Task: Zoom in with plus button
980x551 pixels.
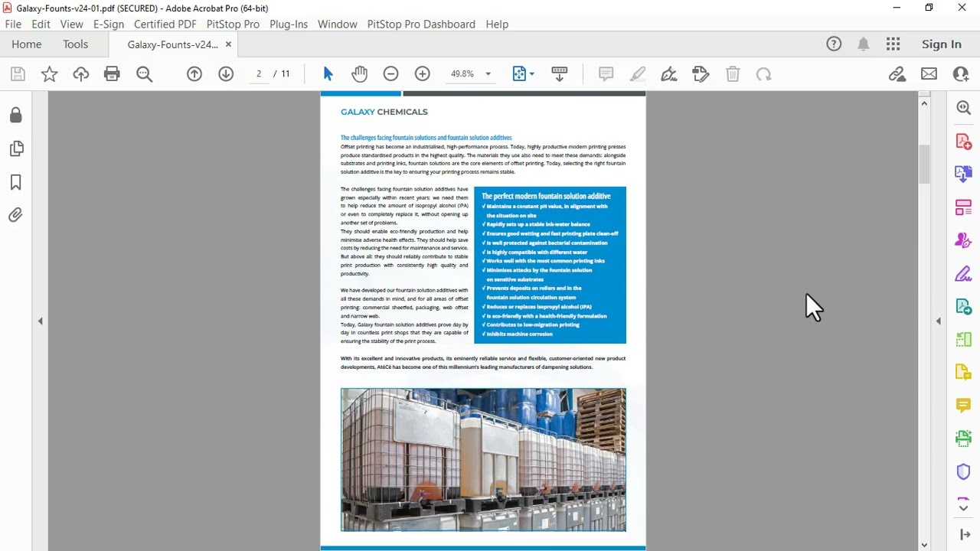Action: click(x=422, y=74)
